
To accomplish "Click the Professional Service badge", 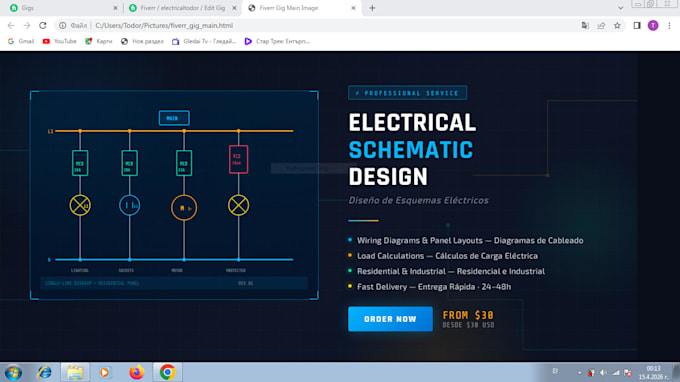I will click(407, 93).
